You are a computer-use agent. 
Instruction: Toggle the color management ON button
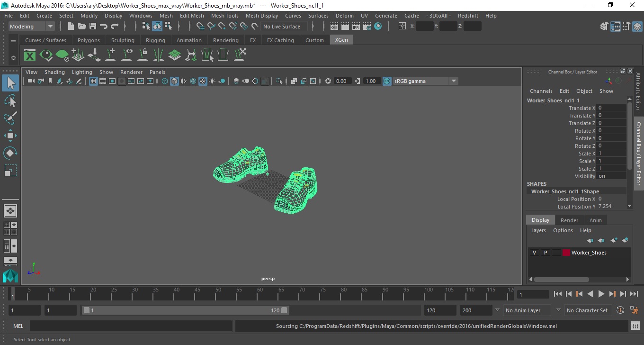click(x=387, y=81)
